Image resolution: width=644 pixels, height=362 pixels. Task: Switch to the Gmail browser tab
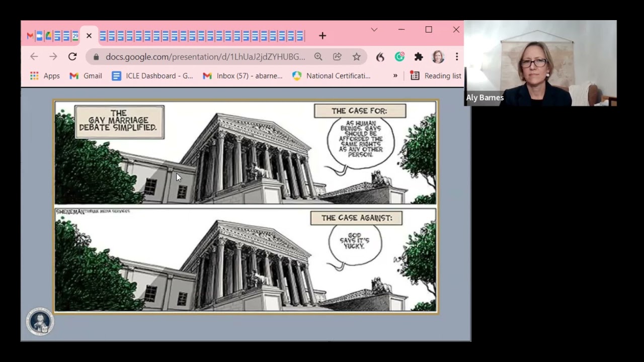(30, 36)
